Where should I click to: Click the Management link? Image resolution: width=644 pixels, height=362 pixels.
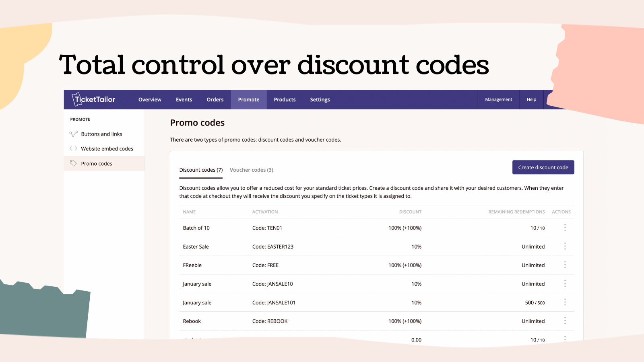coord(498,100)
